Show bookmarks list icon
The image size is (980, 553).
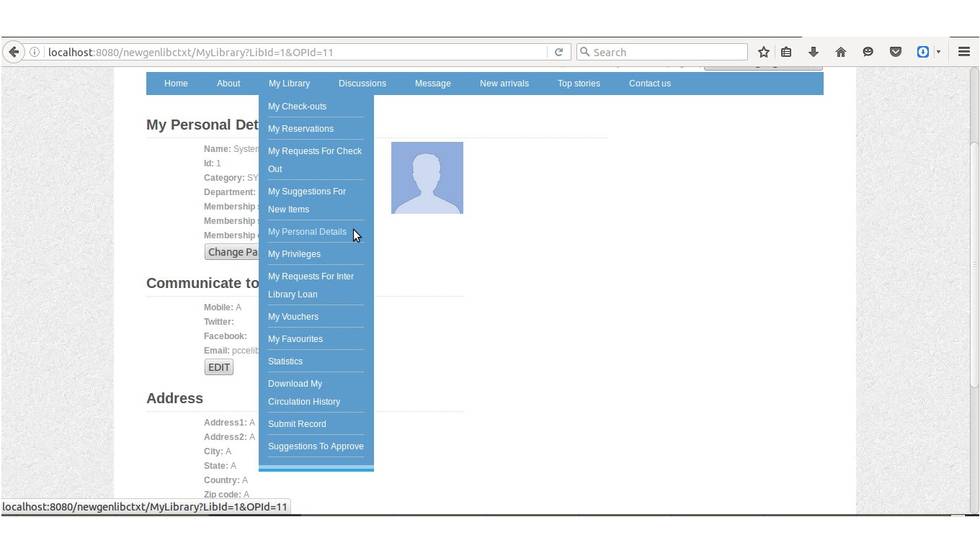(x=786, y=52)
